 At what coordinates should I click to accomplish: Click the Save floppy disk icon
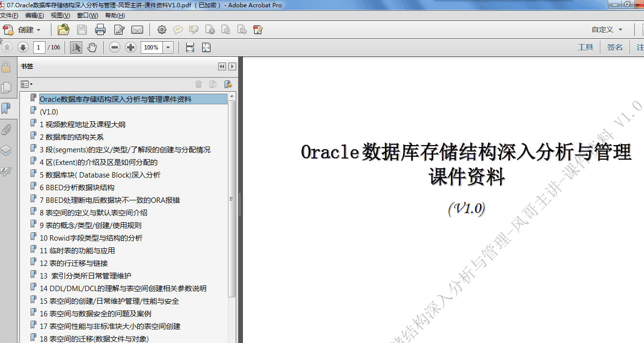click(x=82, y=30)
